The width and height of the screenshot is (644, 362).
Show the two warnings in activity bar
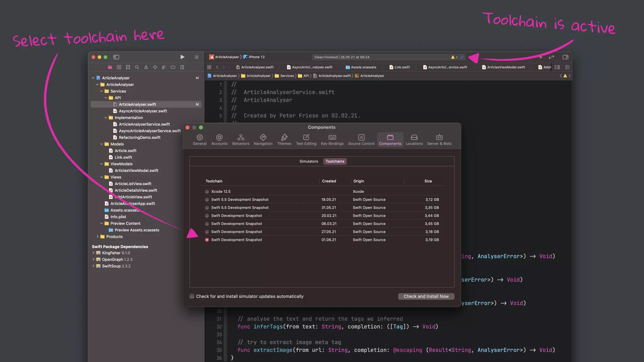(454, 57)
